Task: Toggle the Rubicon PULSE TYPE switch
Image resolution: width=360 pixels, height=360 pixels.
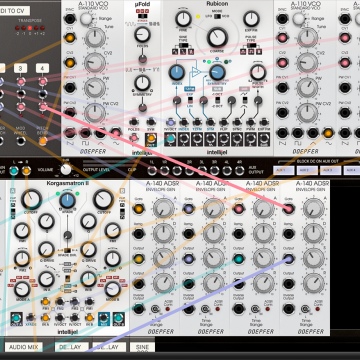Action: tap(252, 45)
